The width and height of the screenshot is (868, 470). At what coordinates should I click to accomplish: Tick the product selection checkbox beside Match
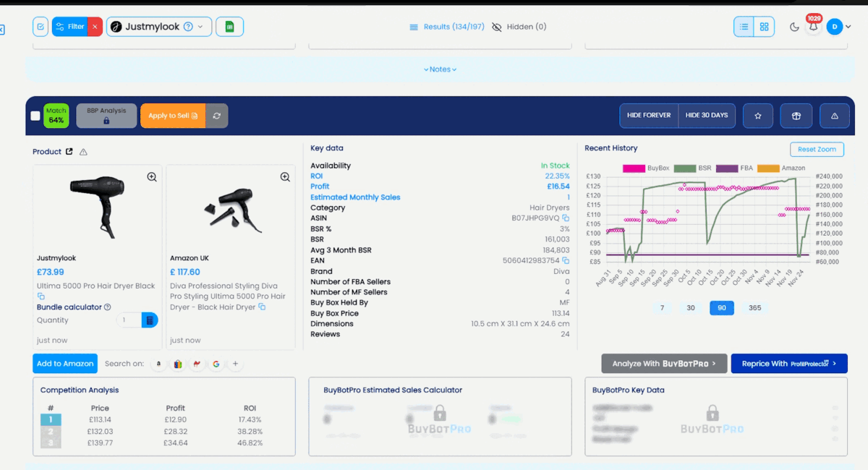(x=35, y=116)
